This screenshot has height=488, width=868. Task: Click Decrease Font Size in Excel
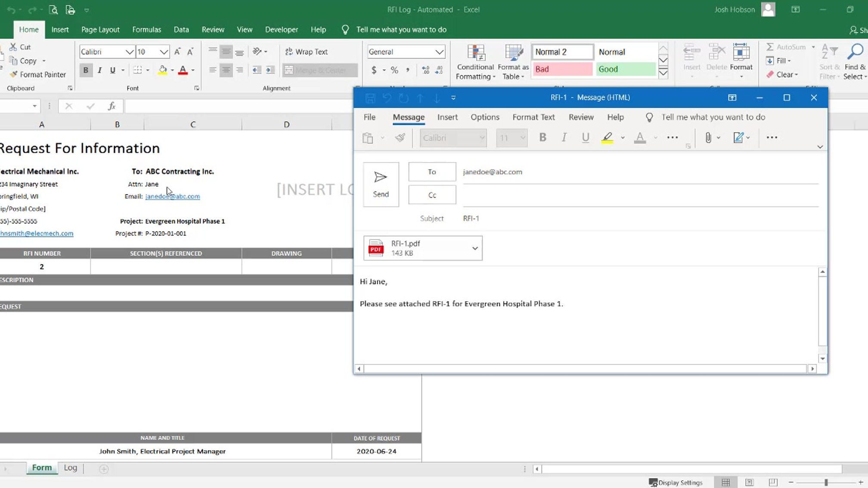point(190,52)
